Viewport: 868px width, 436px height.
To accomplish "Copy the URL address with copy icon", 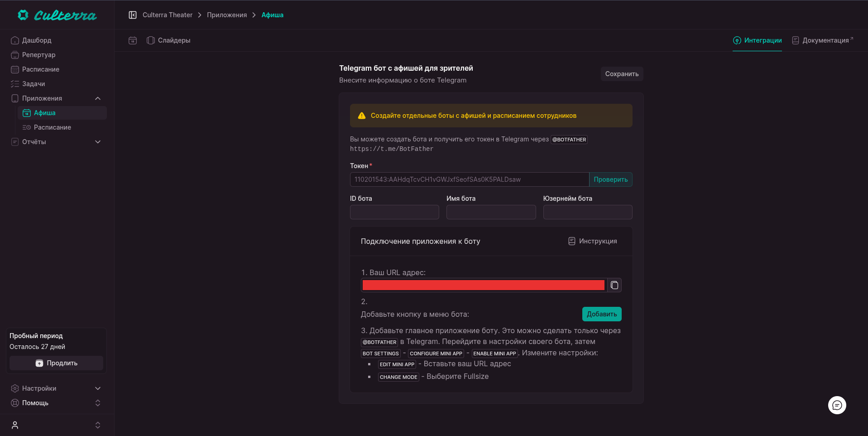I will (614, 285).
